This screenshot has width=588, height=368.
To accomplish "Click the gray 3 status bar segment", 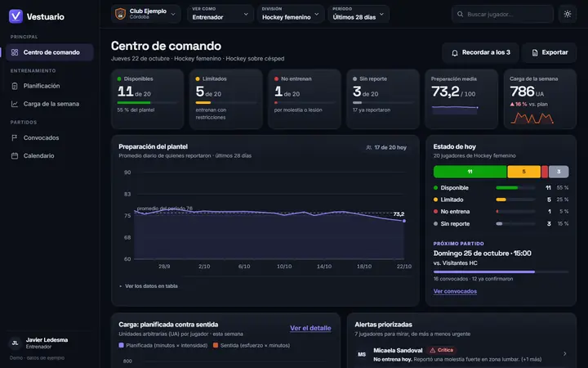I will (x=559, y=172).
